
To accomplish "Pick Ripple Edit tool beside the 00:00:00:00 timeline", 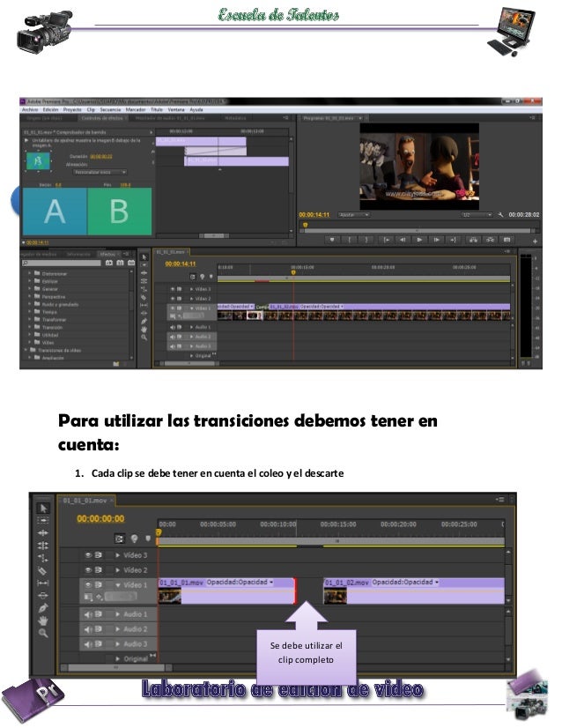I will pyautogui.click(x=43, y=533).
